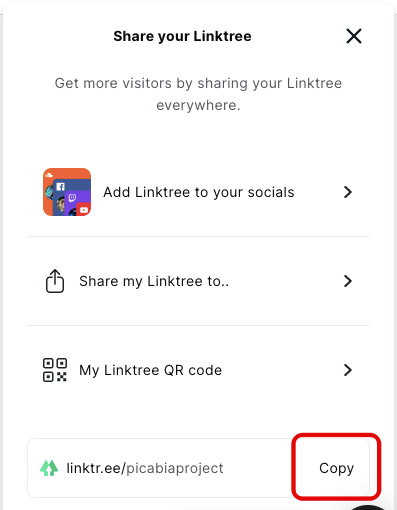Close the Share your Linktree dialog
Viewport: 397px width, 510px height.
[x=354, y=36]
